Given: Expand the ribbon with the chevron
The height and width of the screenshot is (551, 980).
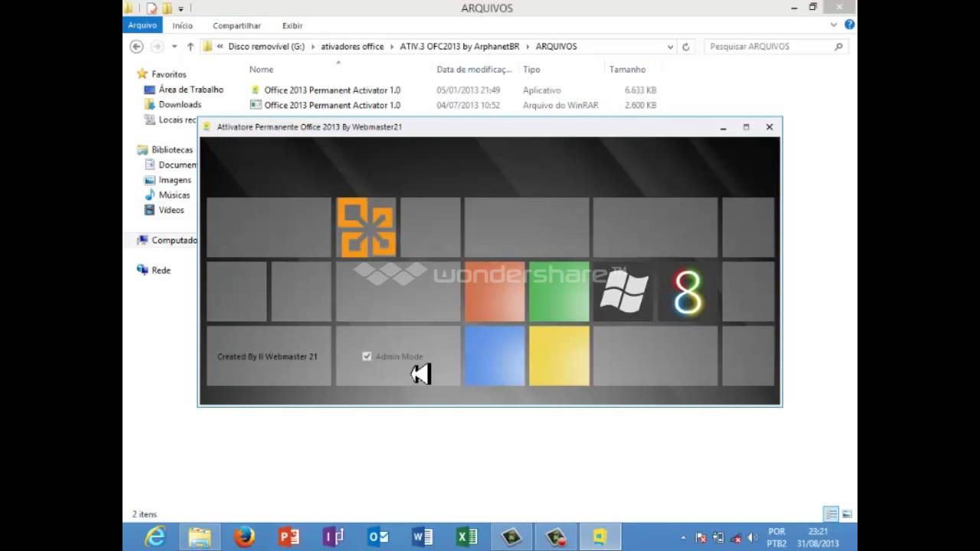Looking at the screenshot, I should 834,24.
